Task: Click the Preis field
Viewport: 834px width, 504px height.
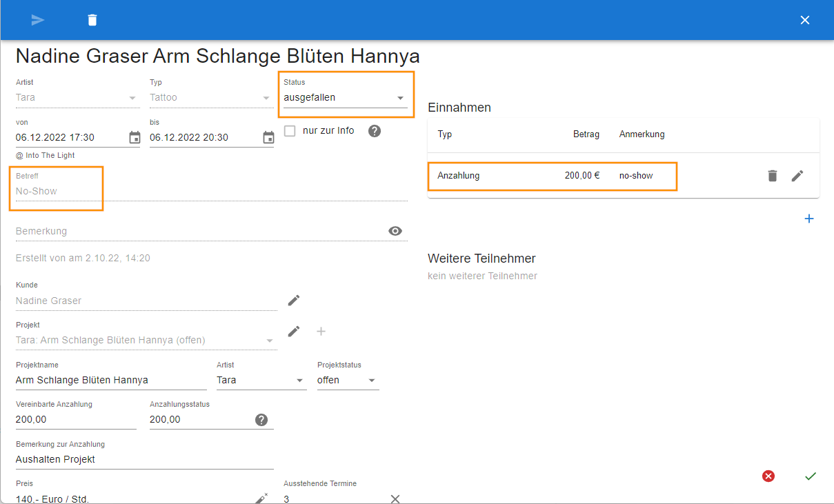Action: pyautogui.click(x=134, y=499)
